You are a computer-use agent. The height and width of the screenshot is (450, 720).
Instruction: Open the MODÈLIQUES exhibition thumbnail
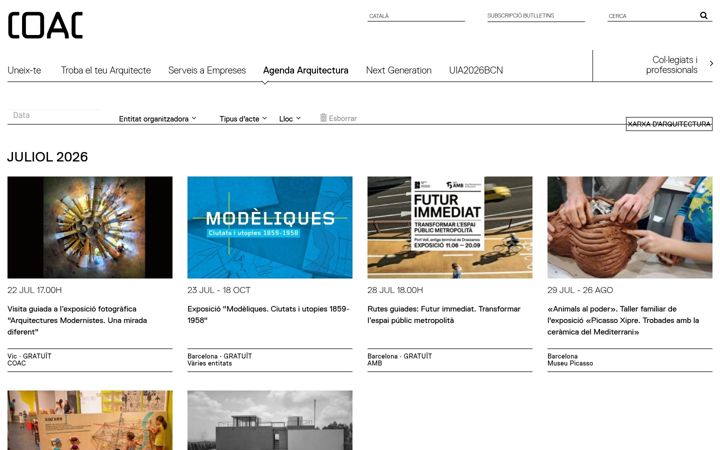tap(270, 227)
